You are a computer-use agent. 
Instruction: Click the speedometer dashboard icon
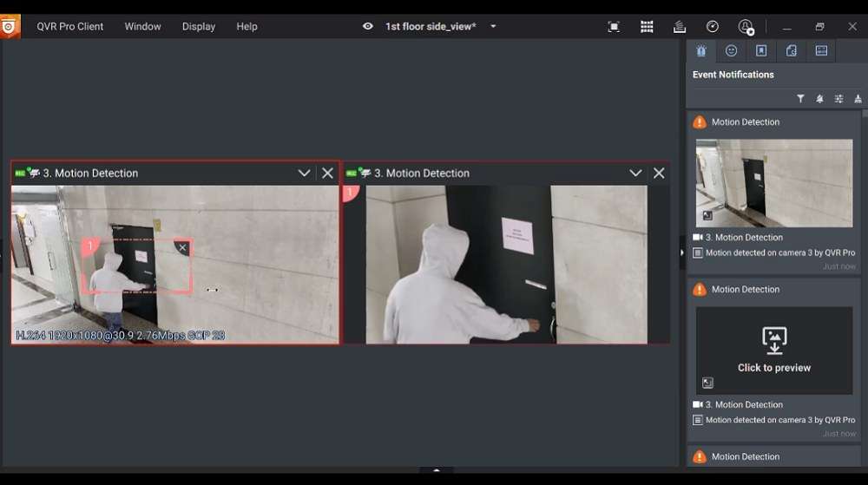click(713, 27)
